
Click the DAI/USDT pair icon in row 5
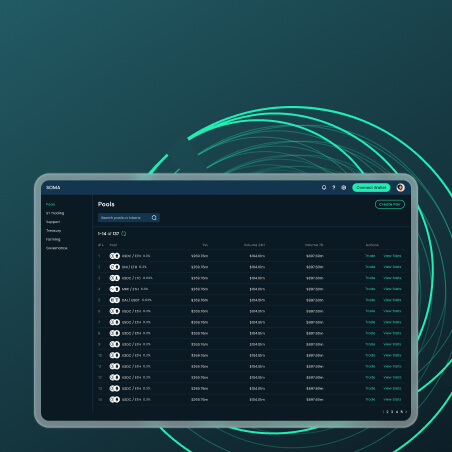pyautogui.click(x=114, y=300)
